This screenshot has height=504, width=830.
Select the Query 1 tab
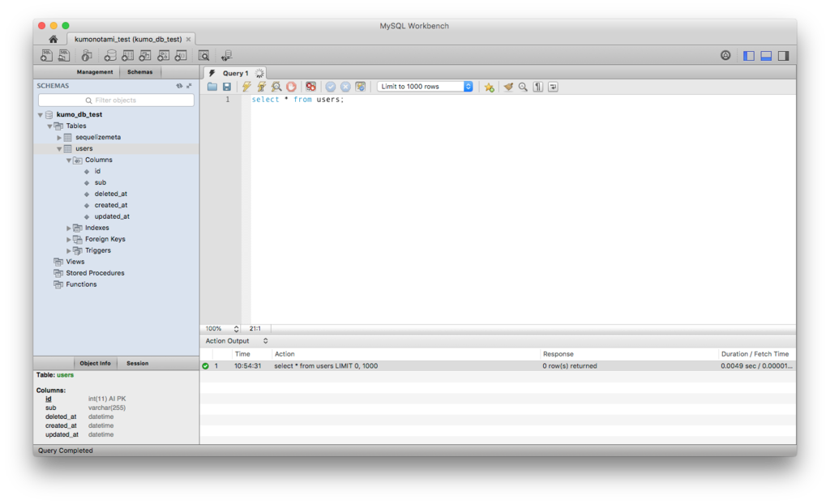pyautogui.click(x=235, y=73)
